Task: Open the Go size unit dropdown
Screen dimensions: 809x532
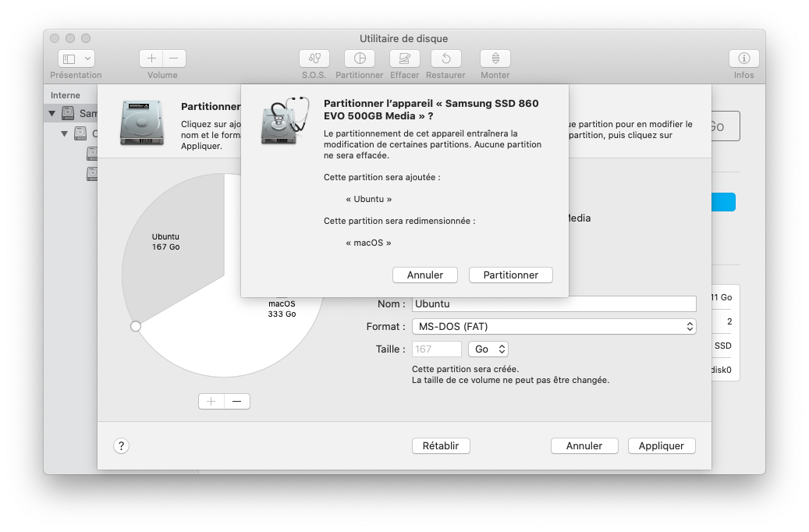Action: pyautogui.click(x=491, y=349)
